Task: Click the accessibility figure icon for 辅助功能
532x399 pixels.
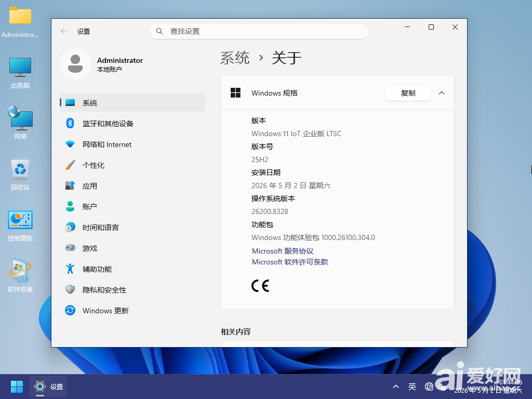Action: [x=70, y=269]
